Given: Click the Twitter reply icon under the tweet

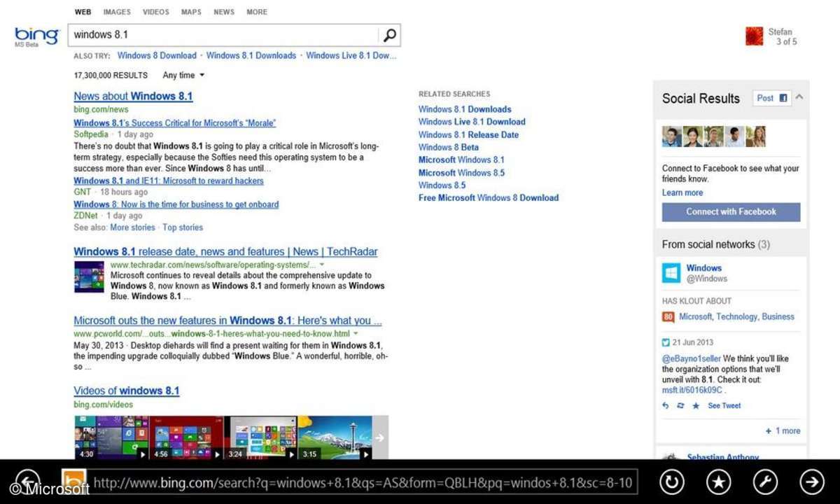Looking at the screenshot, I should 666,406.
